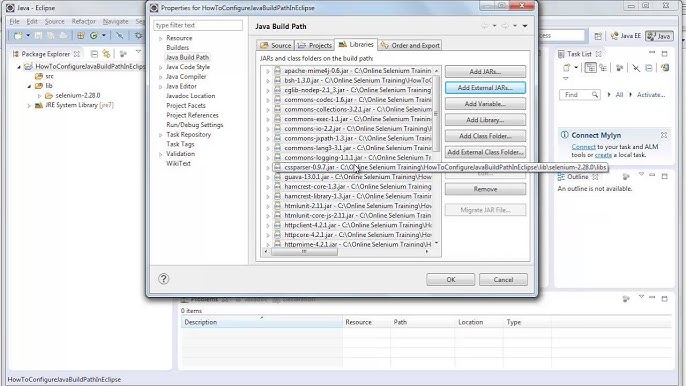Switch to Java EE perspective

[626, 36]
